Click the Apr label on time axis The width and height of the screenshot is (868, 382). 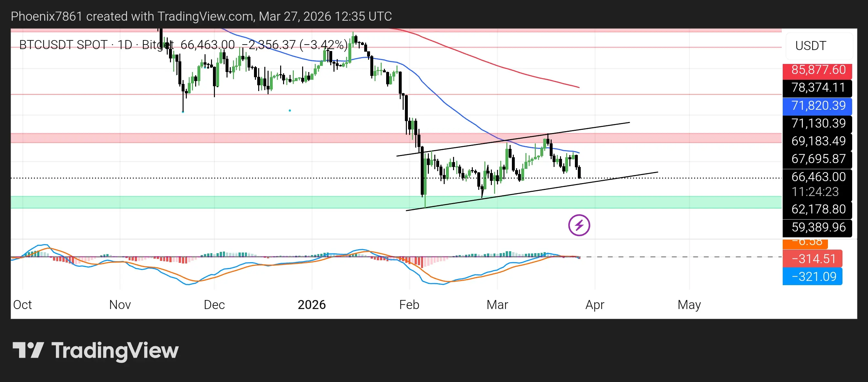click(x=595, y=305)
